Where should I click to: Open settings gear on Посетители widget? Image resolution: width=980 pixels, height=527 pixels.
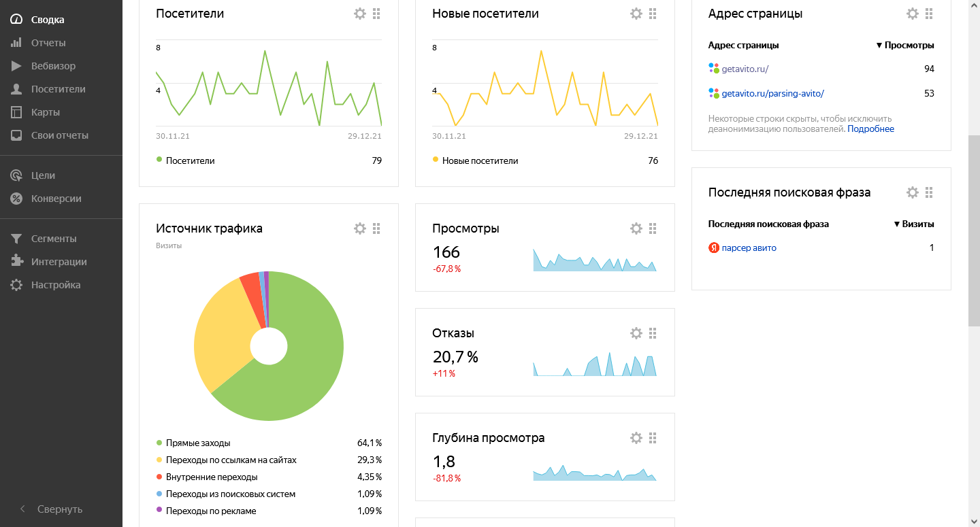pos(360,14)
